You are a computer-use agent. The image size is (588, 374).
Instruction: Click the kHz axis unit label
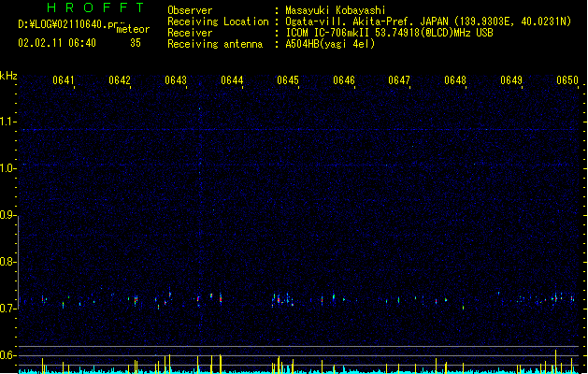8,76
